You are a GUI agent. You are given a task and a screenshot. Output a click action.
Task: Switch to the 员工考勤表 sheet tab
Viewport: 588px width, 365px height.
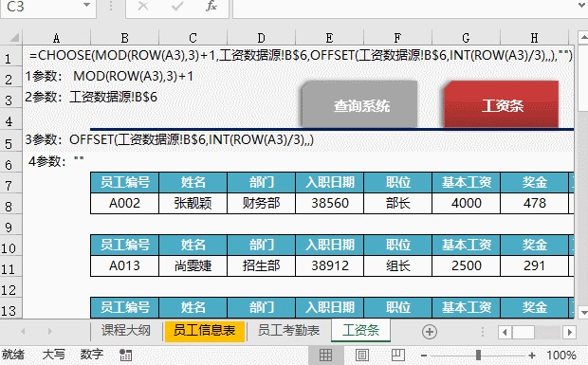(x=288, y=331)
